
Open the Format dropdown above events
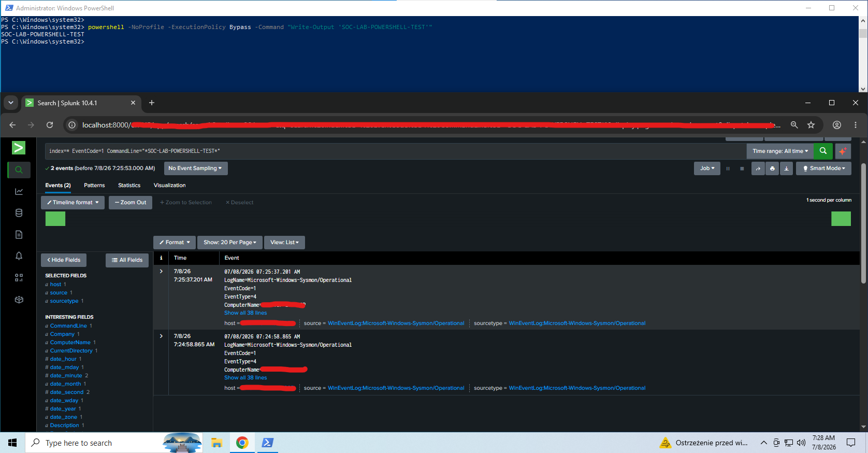175,243
